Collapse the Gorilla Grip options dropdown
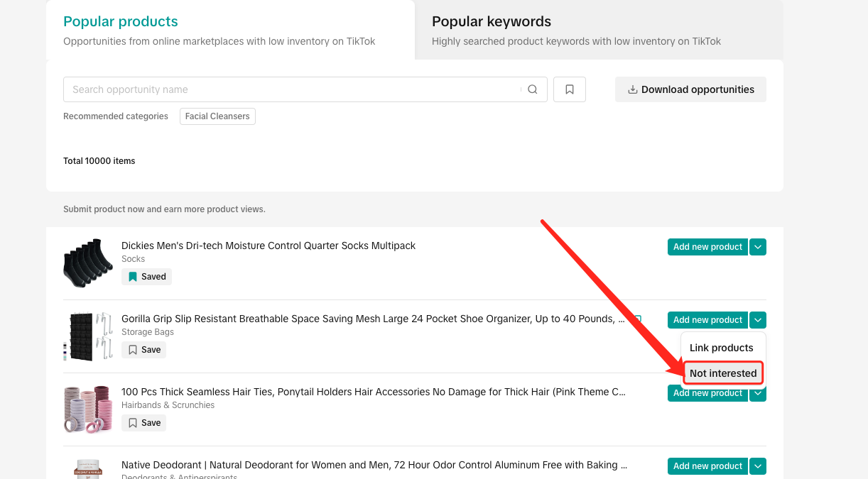Image resolution: width=868 pixels, height=479 pixels. pos(758,320)
